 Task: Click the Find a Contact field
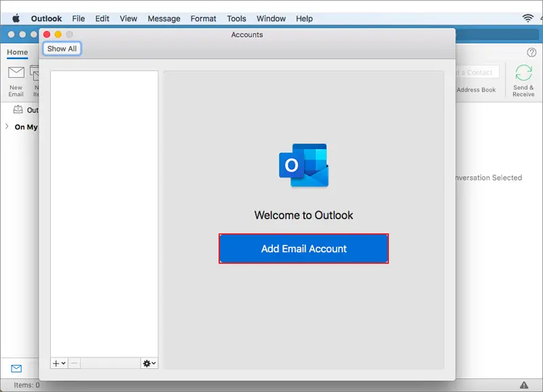(x=477, y=73)
